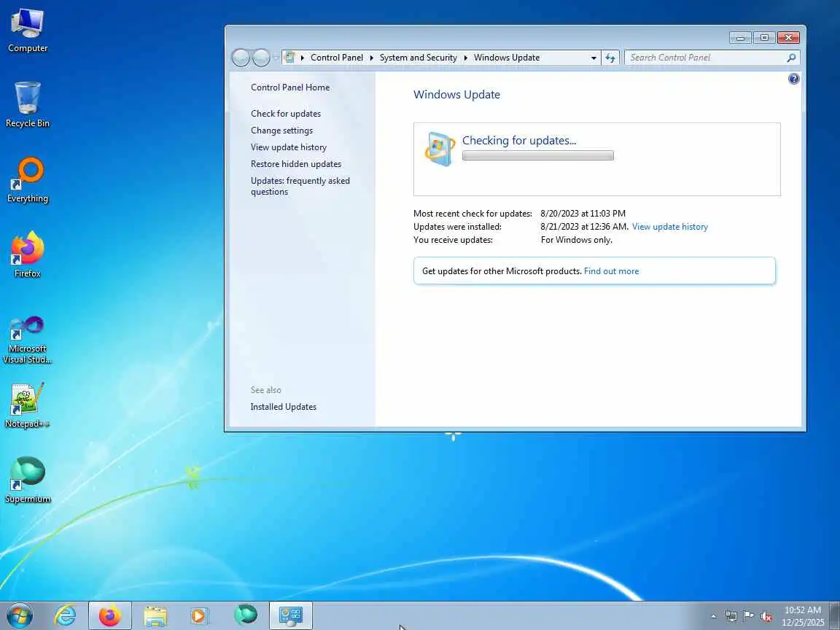Viewport: 840px width, 630px height.
Task: Go to Control Panel Home
Action: pyautogui.click(x=290, y=87)
